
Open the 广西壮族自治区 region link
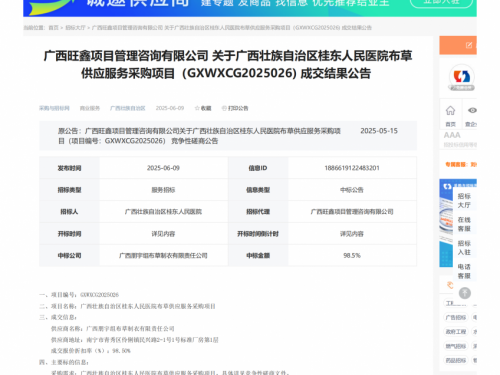pyautogui.click(x=128, y=108)
